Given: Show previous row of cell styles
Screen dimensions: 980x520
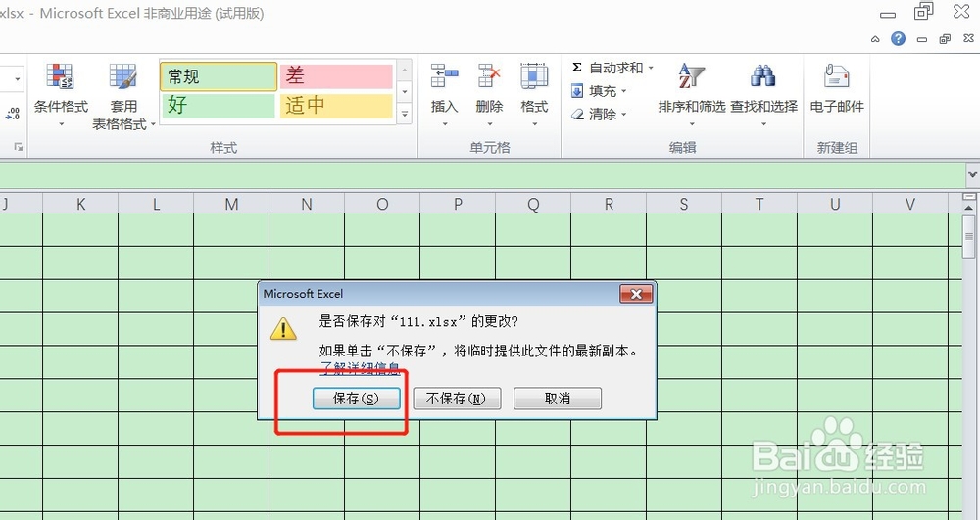Looking at the screenshot, I should (405, 70).
